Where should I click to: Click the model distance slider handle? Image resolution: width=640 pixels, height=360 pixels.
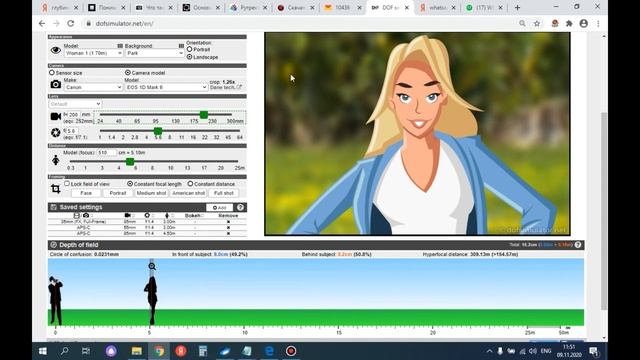point(130,162)
